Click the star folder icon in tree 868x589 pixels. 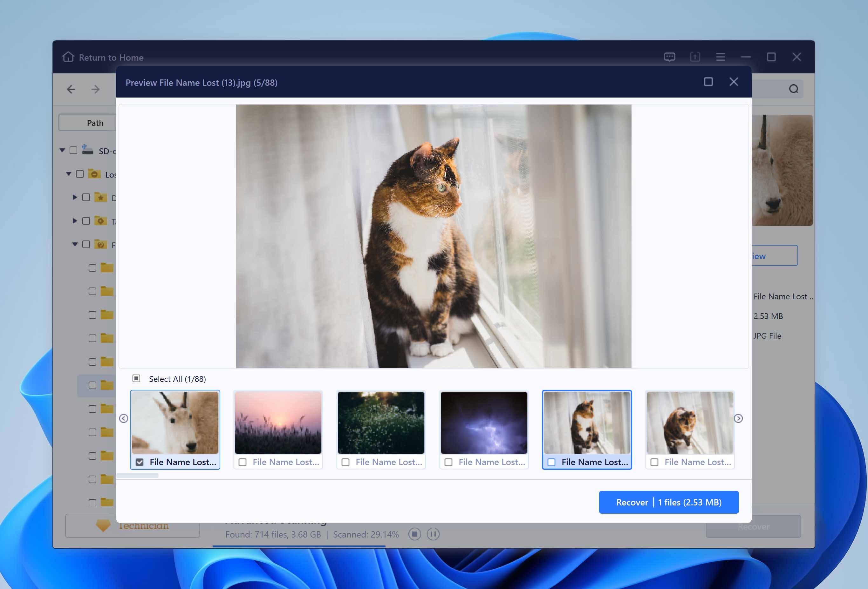100,197
